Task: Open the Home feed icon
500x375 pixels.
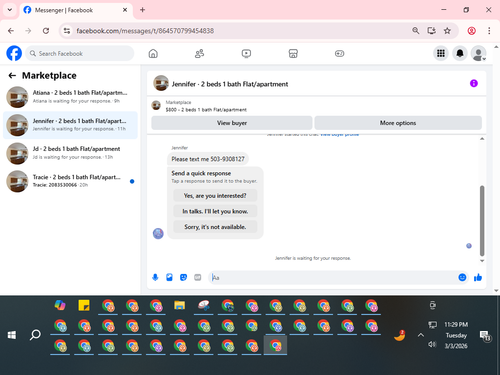Action: click(153, 53)
